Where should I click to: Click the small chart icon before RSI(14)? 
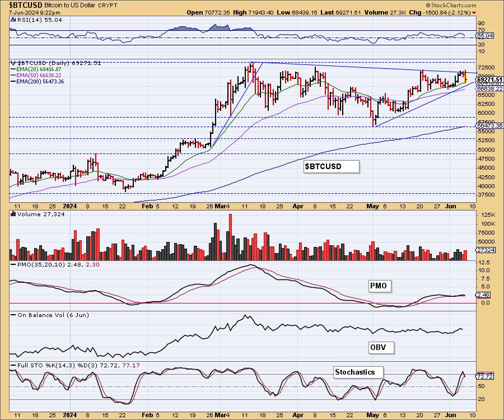click(12, 20)
